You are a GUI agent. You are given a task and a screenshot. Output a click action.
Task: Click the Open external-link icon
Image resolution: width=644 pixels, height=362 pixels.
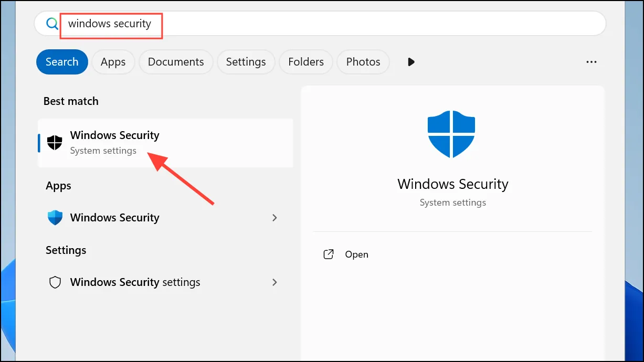(x=329, y=254)
